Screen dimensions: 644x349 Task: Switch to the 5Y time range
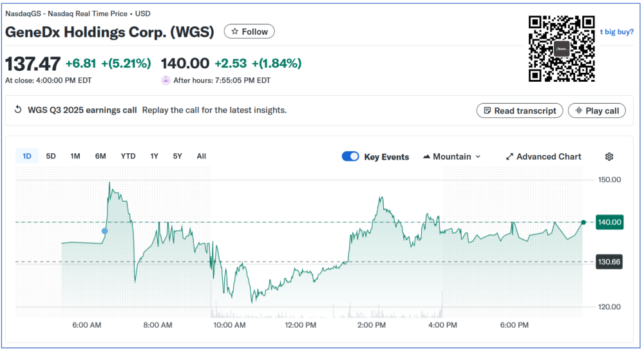point(177,156)
